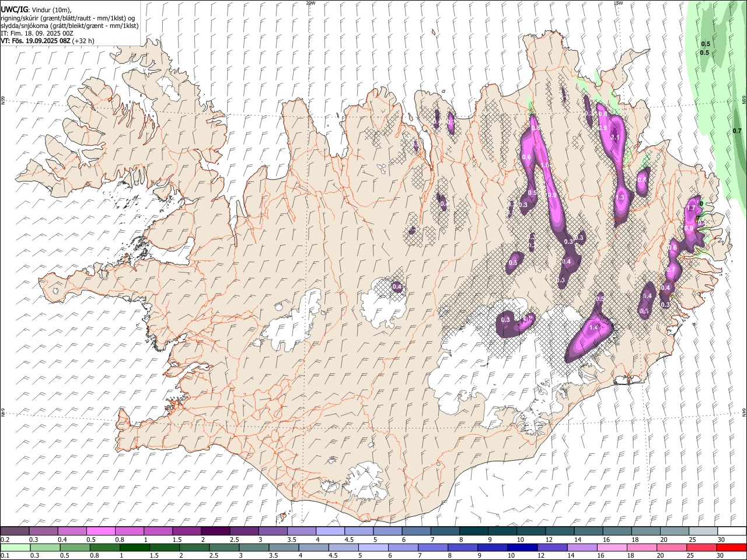Click the "VT: Fös. 19.09.2025 08Z" valid time text
The image size is (747, 560).
pos(36,41)
